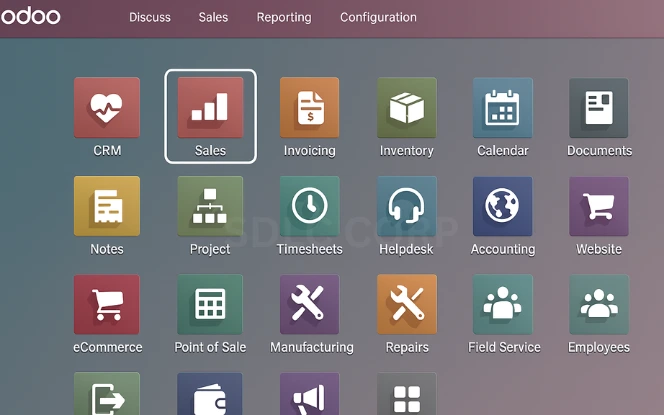Open the green exit-arrow app icon
This screenshot has width=664, height=415.
coord(107,394)
